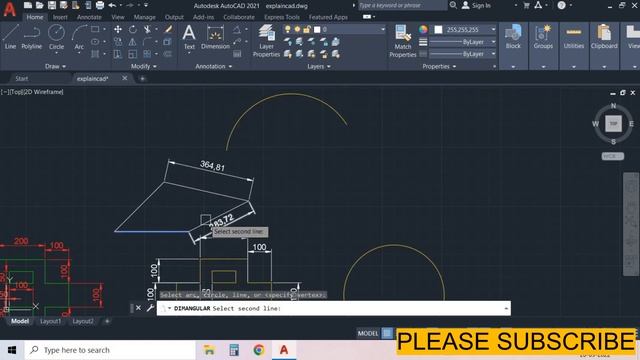
Task: Activate the Erase tool
Action: tap(168, 29)
